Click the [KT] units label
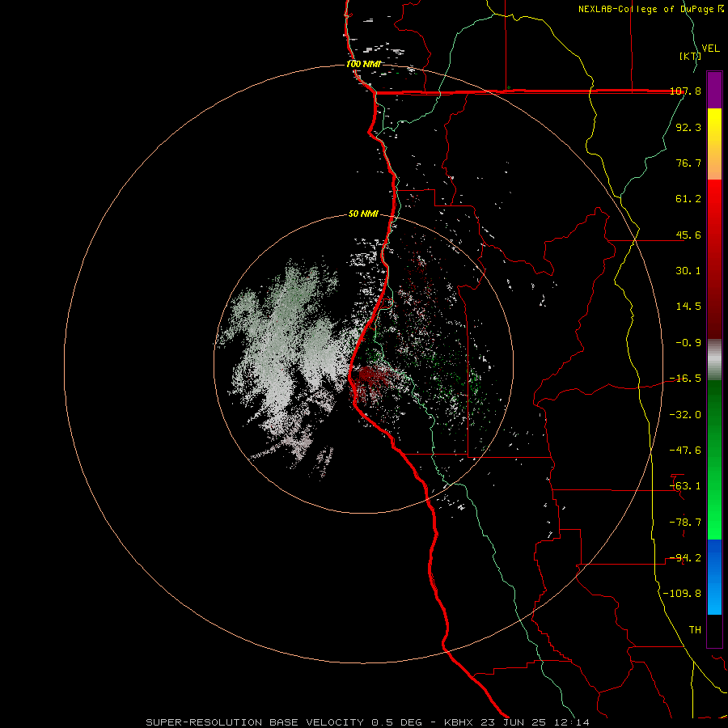This screenshot has width=728, height=728. click(691, 56)
